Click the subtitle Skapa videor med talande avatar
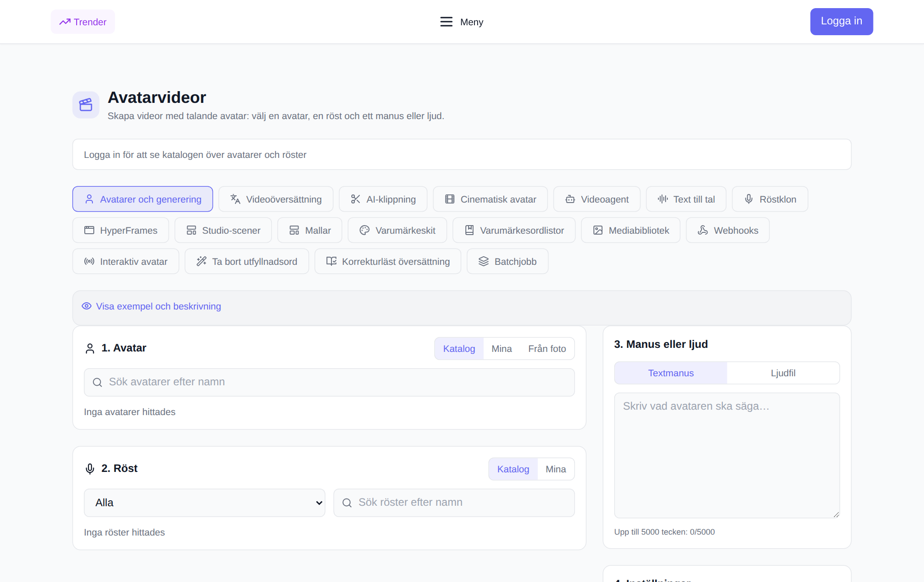The image size is (924, 582). [276, 115]
